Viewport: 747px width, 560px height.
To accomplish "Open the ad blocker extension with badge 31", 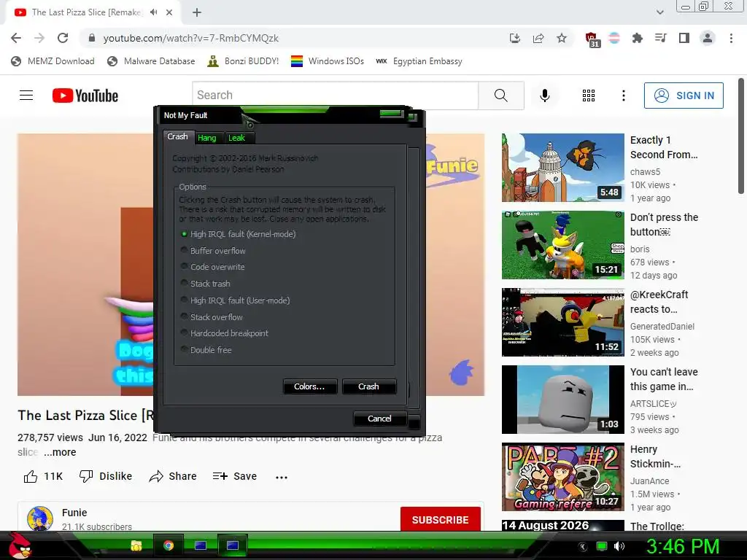I will click(x=592, y=39).
